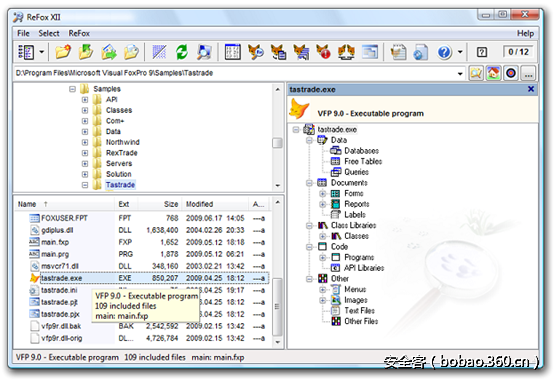The height and width of the screenshot is (380, 554).
Task: Open the File menu
Action: [23, 33]
